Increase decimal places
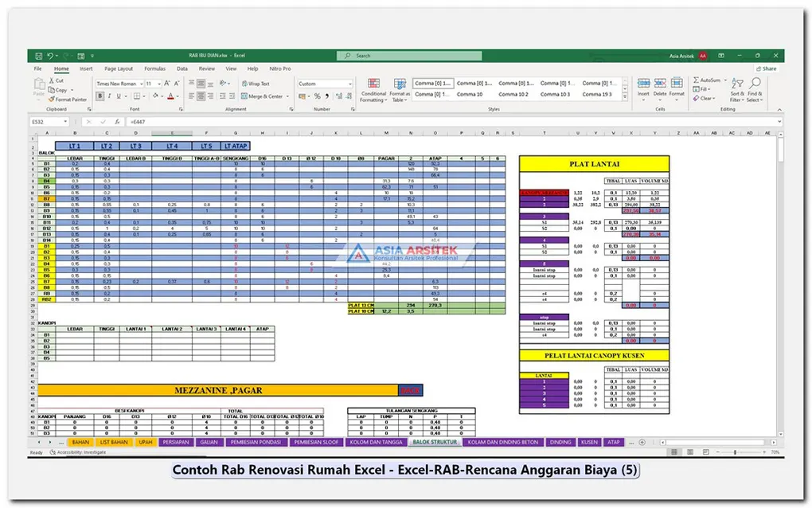The image size is (812, 508). pos(338,96)
